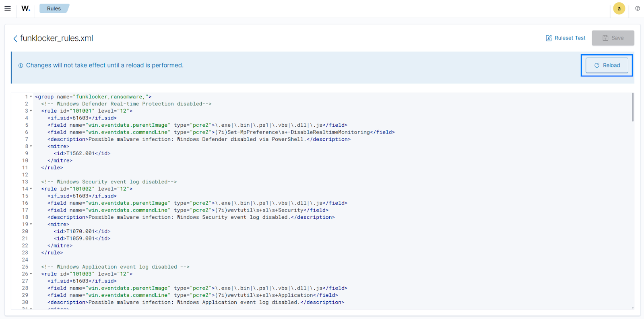Viewport: 644px width, 319px height.
Task: Click the Ruleset Test pencil icon
Action: tap(549, 38)
